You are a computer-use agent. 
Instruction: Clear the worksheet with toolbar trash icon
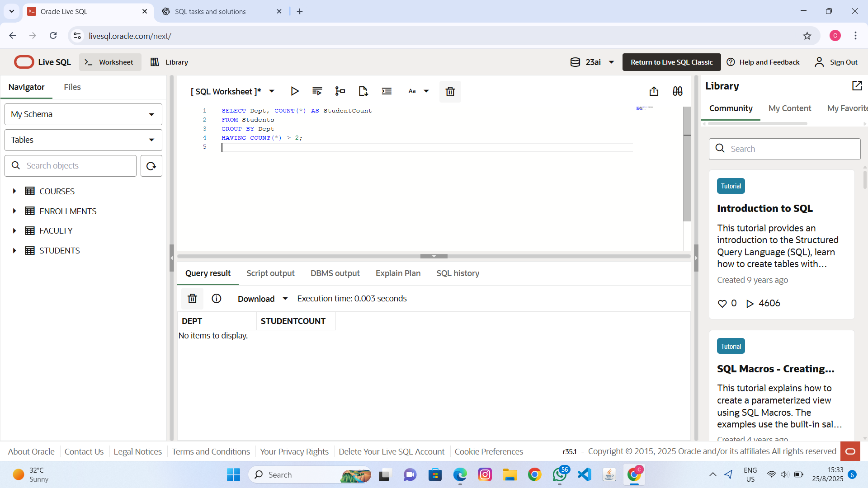[x=450, y=92]
